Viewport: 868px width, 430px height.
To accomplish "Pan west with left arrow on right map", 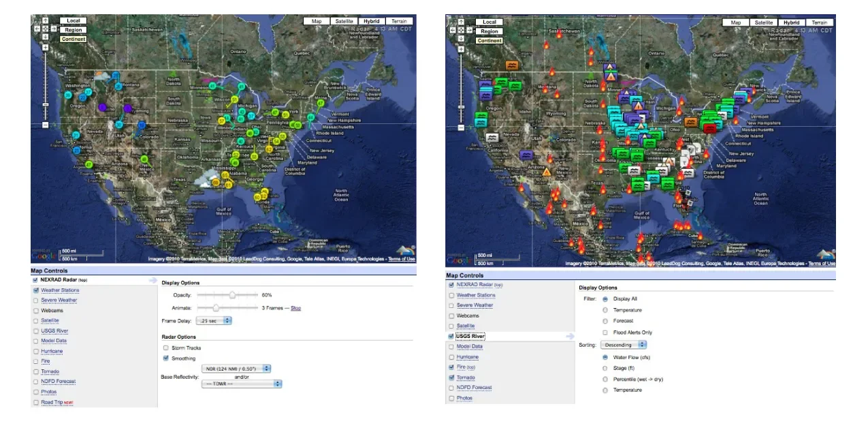I will coord(453,31).
